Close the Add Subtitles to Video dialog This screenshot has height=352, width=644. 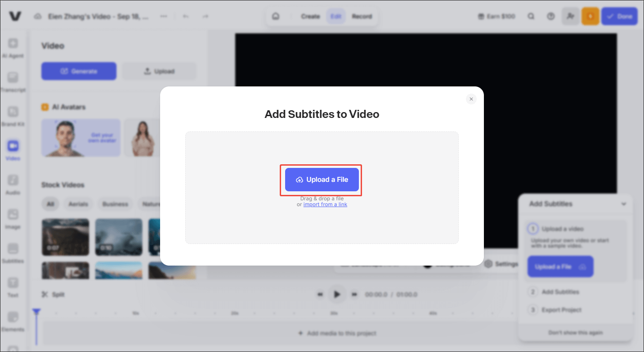[471, 99]
